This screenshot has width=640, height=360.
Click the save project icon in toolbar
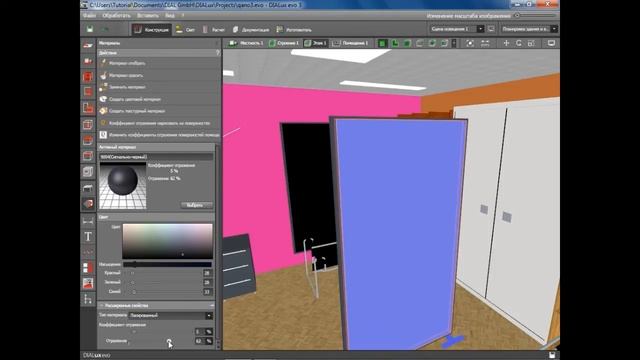(x=90, y=29)
